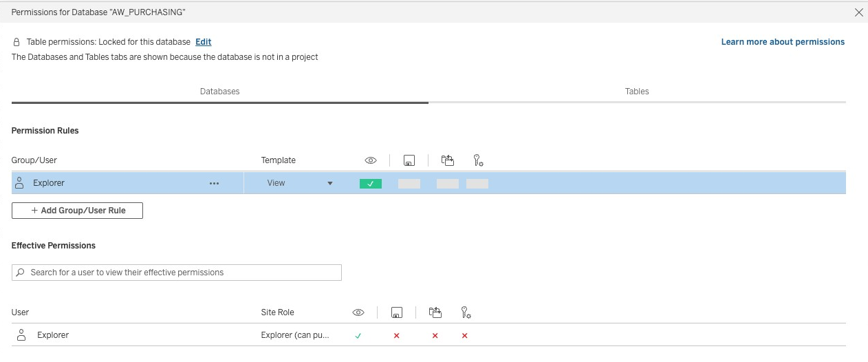The image size is (868, 362).
Task: Open the Template dropdown showing View
Action: pos(300,184)
